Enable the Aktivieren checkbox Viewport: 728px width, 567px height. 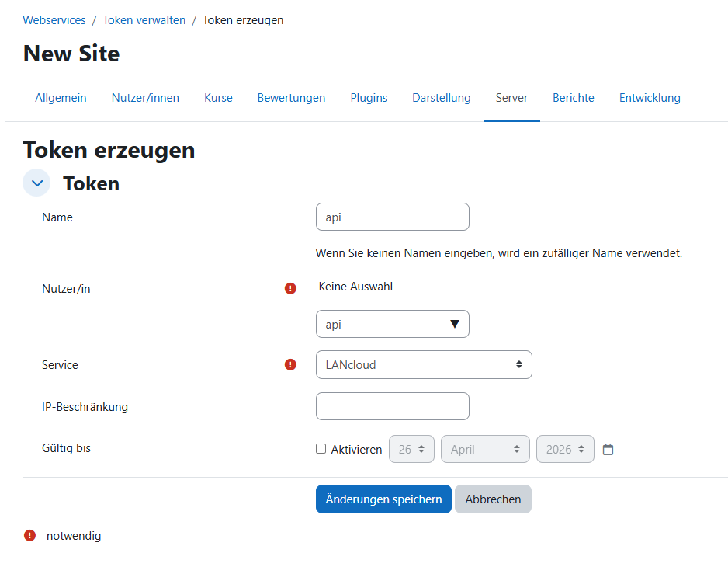(x=321, y=449)
